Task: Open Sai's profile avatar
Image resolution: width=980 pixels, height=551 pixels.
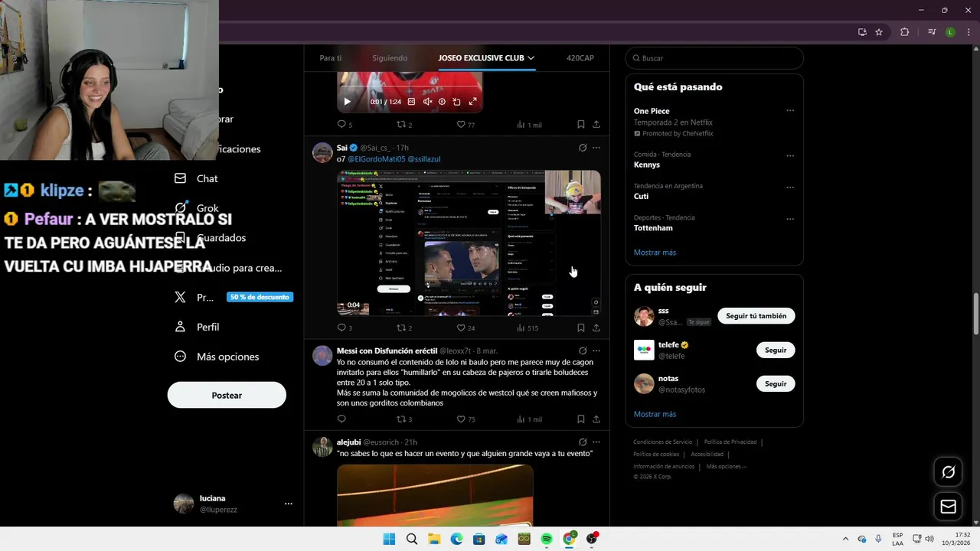Action: tap(322, 152)
